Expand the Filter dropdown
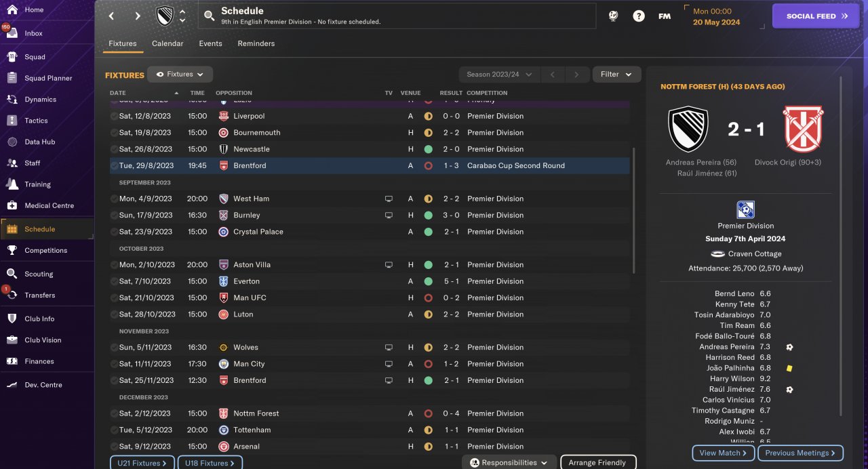 click(x=616, y=75)
